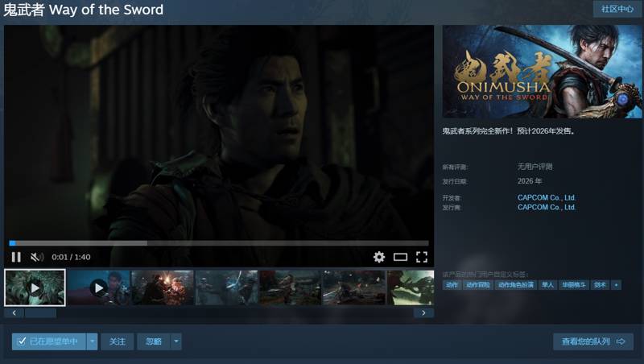644x364 pixels.
Task: Expand the 忽略 dropdown arrow
Action: (x=176, y=341)
